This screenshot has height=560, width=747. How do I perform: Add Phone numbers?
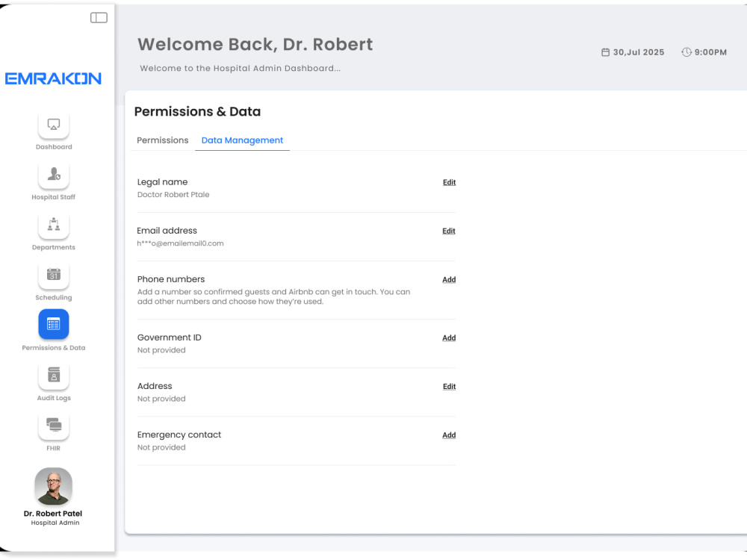[449, 279]
